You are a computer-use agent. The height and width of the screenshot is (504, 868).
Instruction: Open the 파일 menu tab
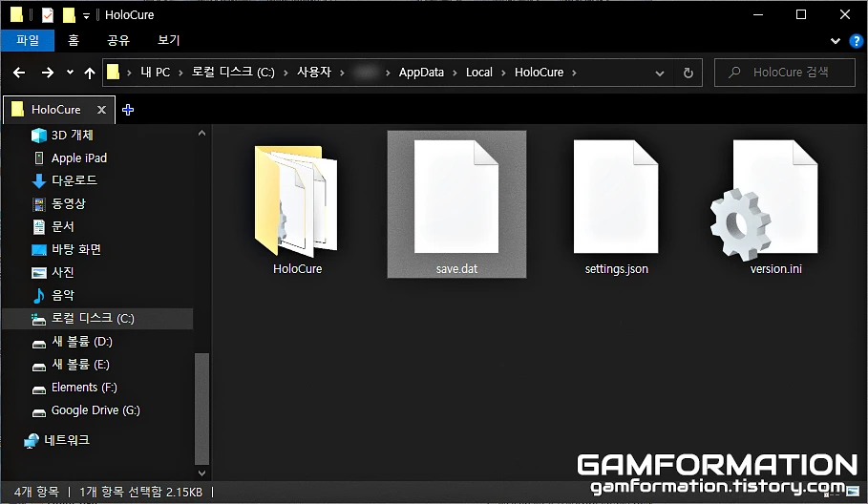pyautogui.click(x=28, y=40)
